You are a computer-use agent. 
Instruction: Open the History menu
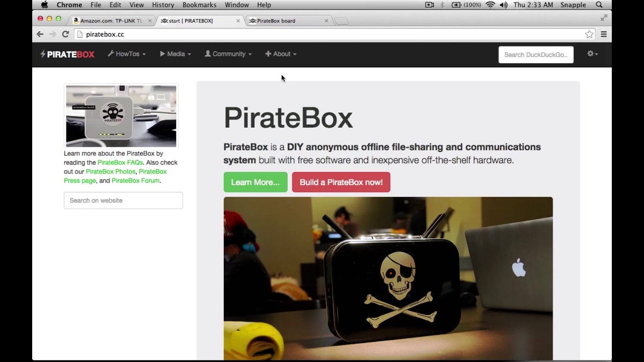pos(163,5)
